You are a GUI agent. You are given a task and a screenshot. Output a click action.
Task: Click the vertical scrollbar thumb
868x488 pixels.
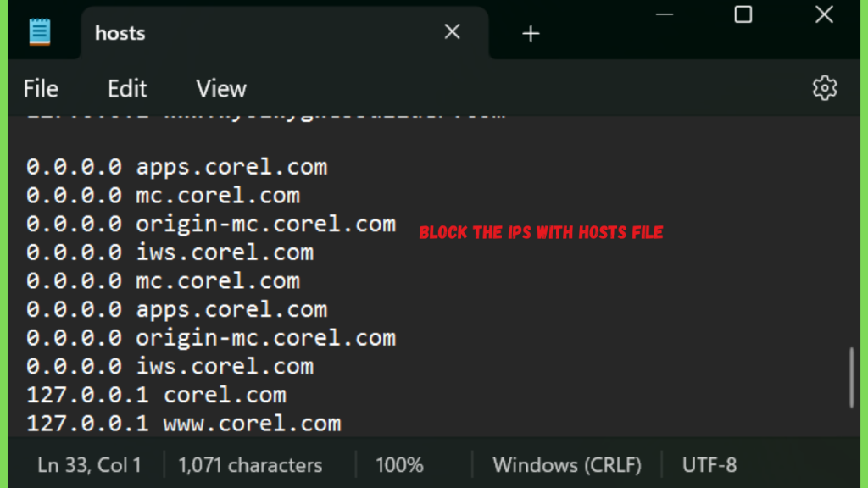tap(851, 377)
